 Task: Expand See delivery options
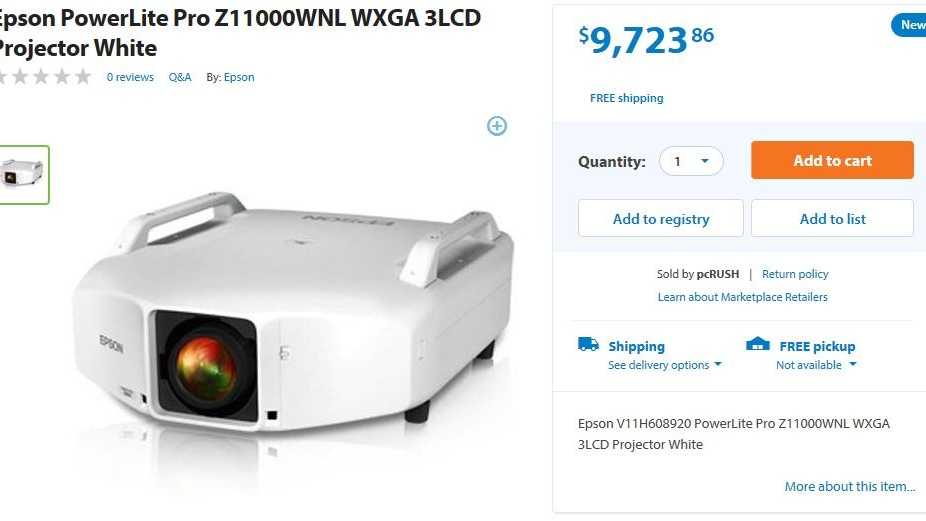point(665,365)
